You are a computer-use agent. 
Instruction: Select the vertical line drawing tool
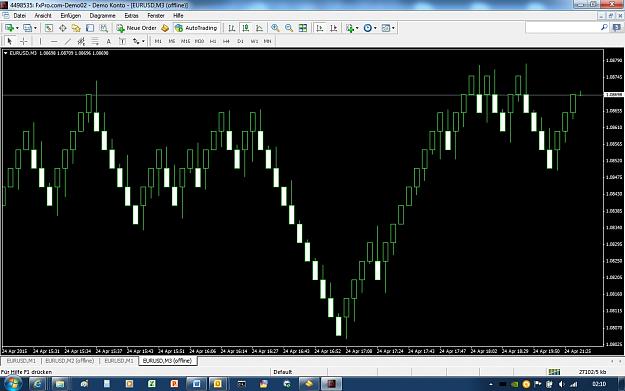[x=40, y=41]
